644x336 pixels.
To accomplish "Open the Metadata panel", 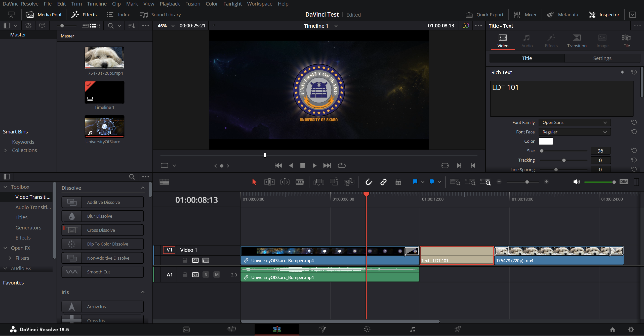I will click(562, 15).
